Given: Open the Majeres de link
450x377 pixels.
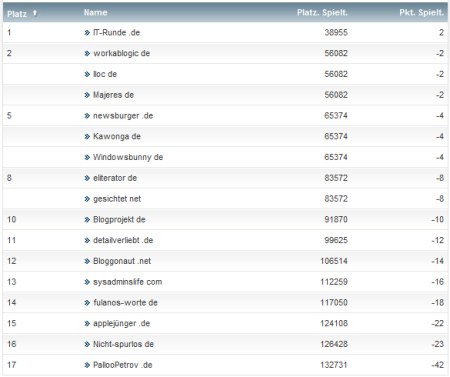Looking at the screenshot, I should [x=113, y=95].
